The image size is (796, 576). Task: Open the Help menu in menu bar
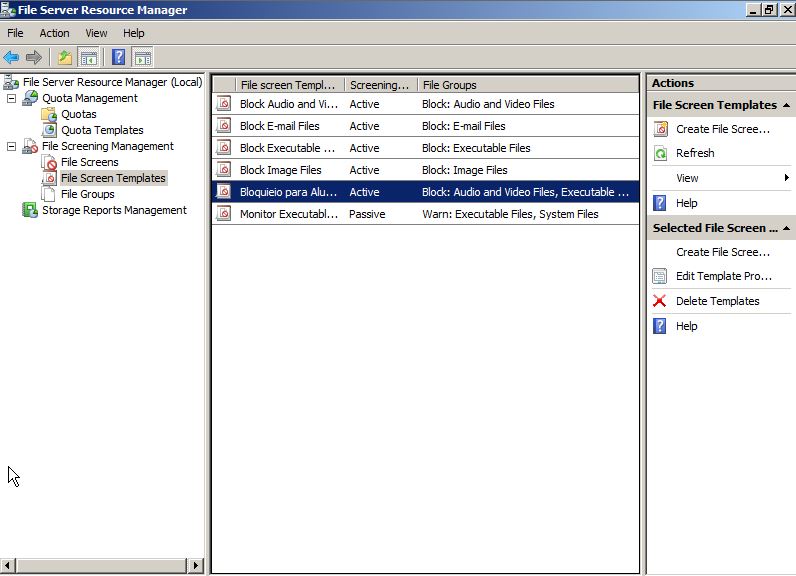pos(134,33)
